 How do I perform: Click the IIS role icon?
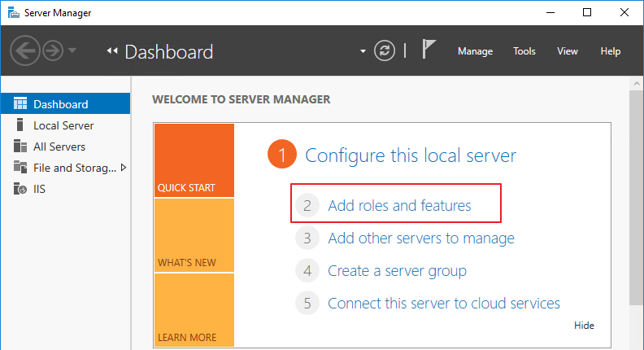(20, 189)
